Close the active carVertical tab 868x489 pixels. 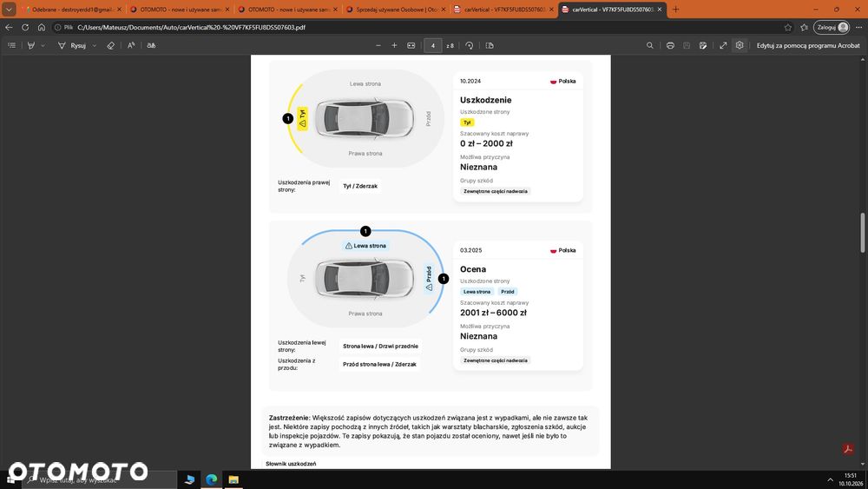click(660, 10)
